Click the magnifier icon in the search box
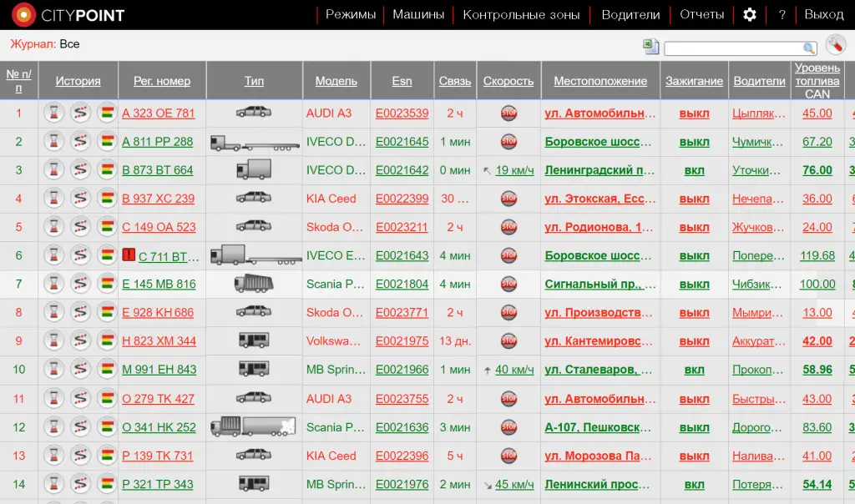The image size is (855, 504). [808, 48]
